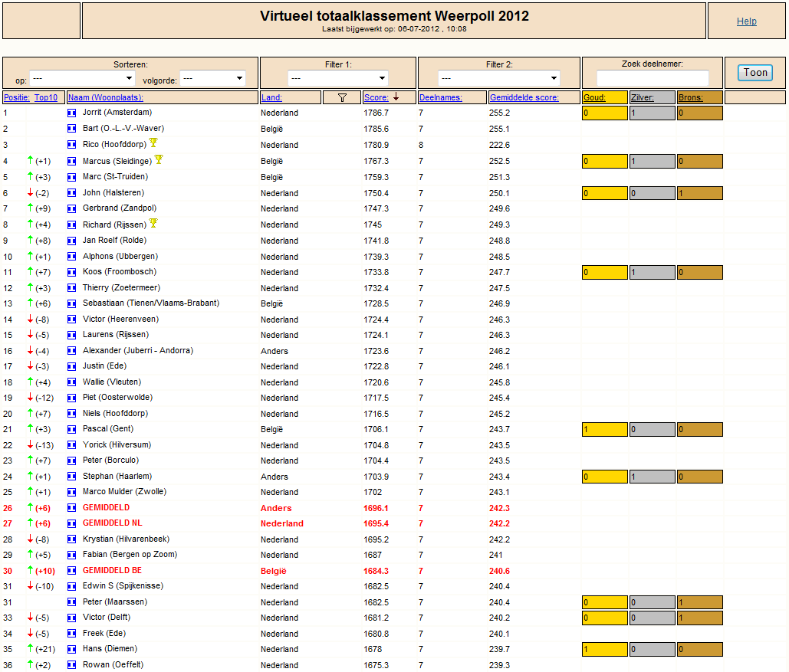This screenshot has height=672, width=789.
Task: Click the blue icon beside GEMIDDELD BE
Action: point(72,571)
